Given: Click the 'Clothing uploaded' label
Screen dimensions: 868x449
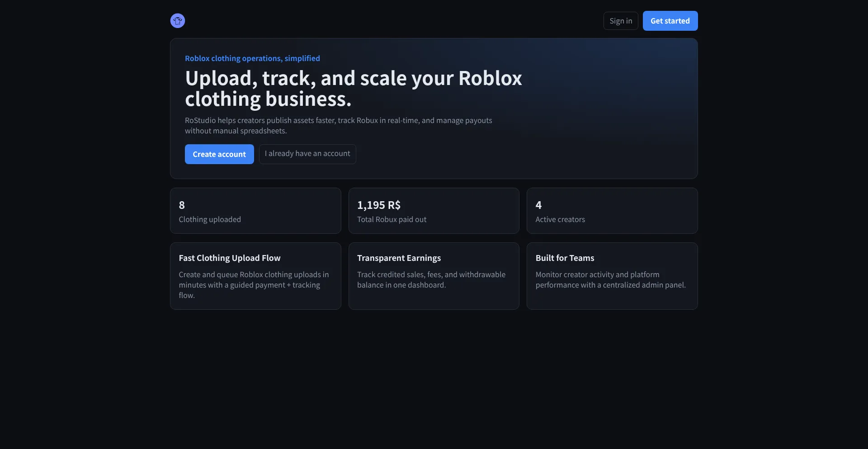Looking at the screenshot, I should tap(210, 219).
